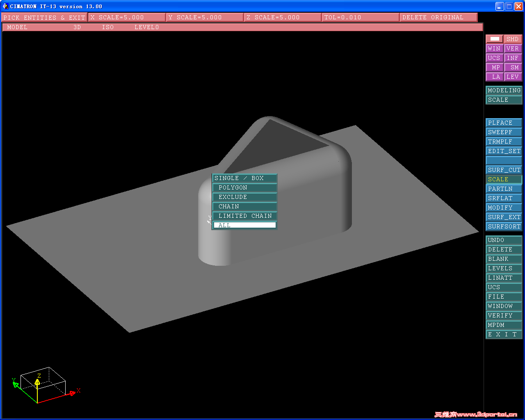Open the EDIT_SET function

point(504,151)
